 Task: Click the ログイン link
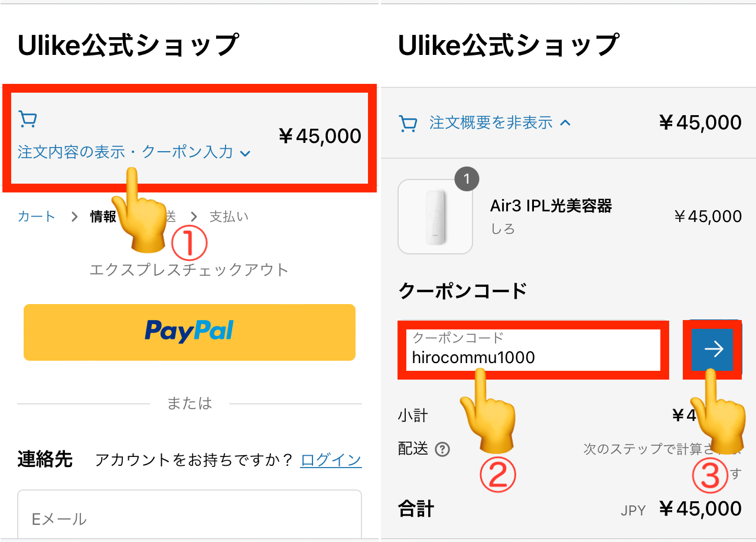(331, 460)
